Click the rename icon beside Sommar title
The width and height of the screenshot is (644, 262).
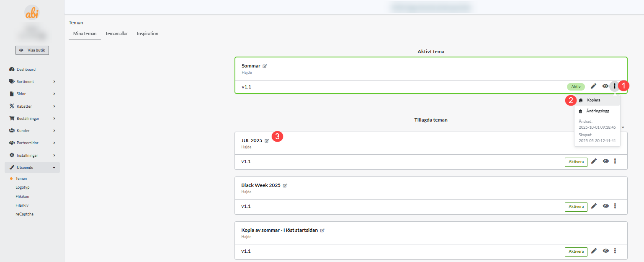click(x=265, y=66)
